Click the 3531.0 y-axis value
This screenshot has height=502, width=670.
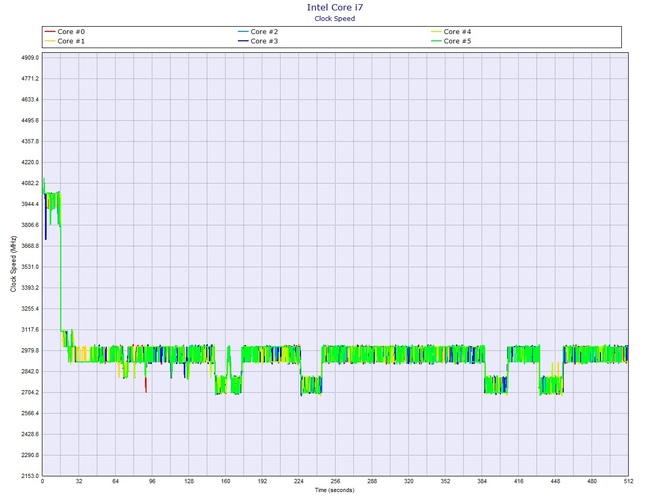click(30, 267)
